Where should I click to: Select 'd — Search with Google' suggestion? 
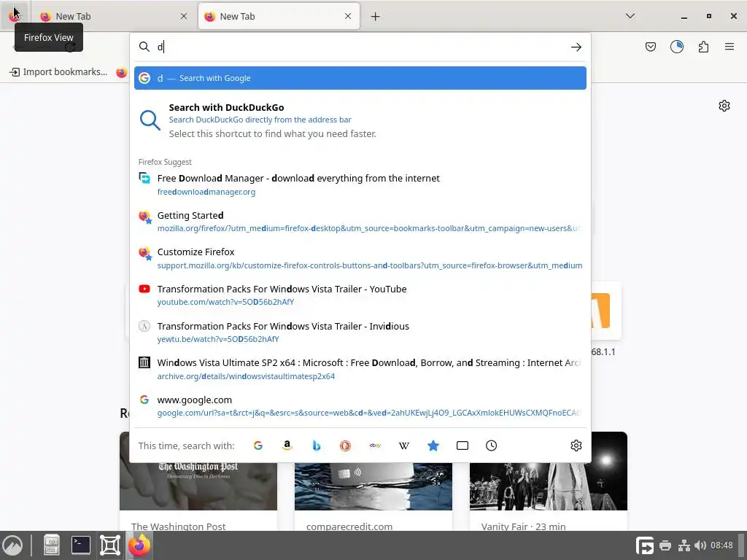click(360, 78)
